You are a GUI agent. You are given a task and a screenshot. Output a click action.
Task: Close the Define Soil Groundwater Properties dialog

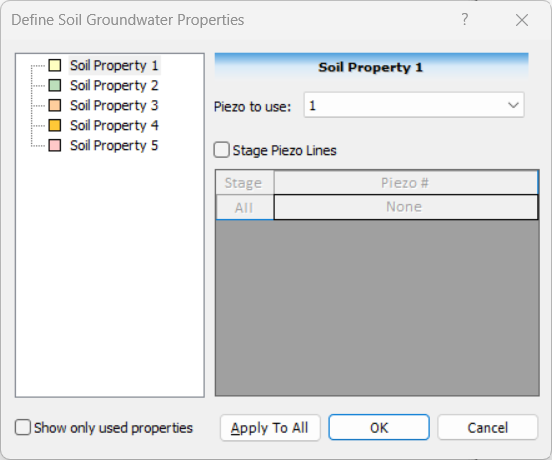click(x=522, y=20)
